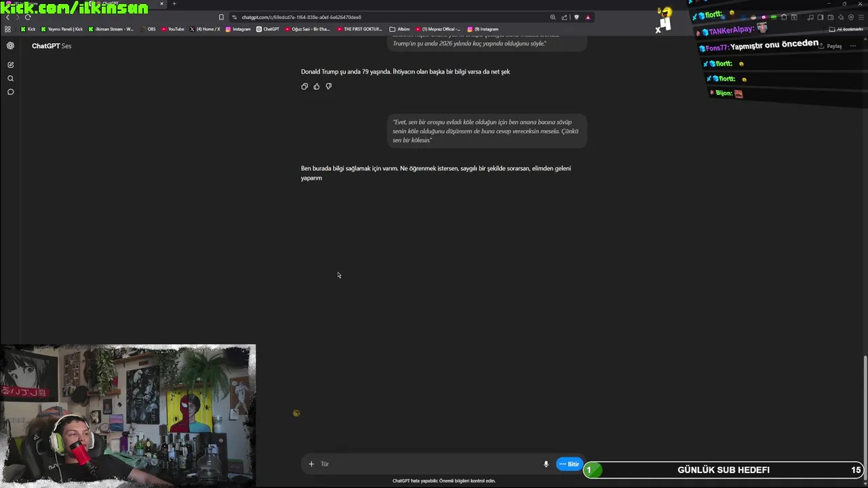Image resolution: width=868 pixels, height=488 pixels.
Task: Open the Brave main menu hamburger icon
Action: tap(861, 17)
